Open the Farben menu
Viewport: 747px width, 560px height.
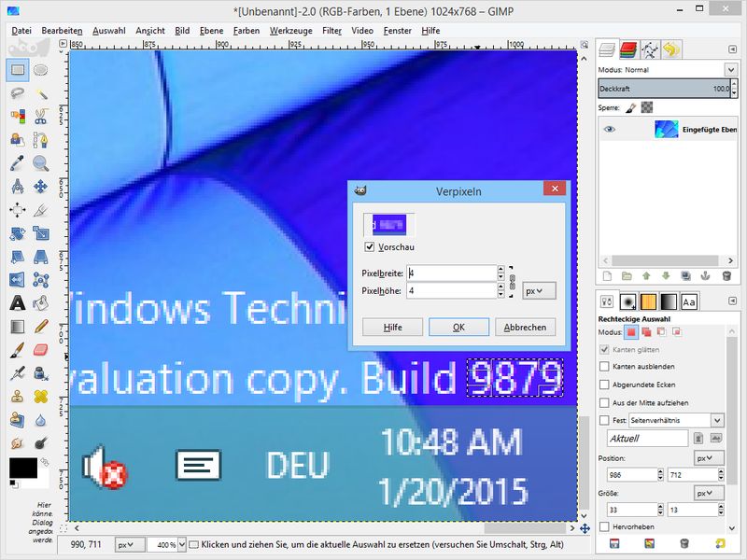tap(247, 31)
